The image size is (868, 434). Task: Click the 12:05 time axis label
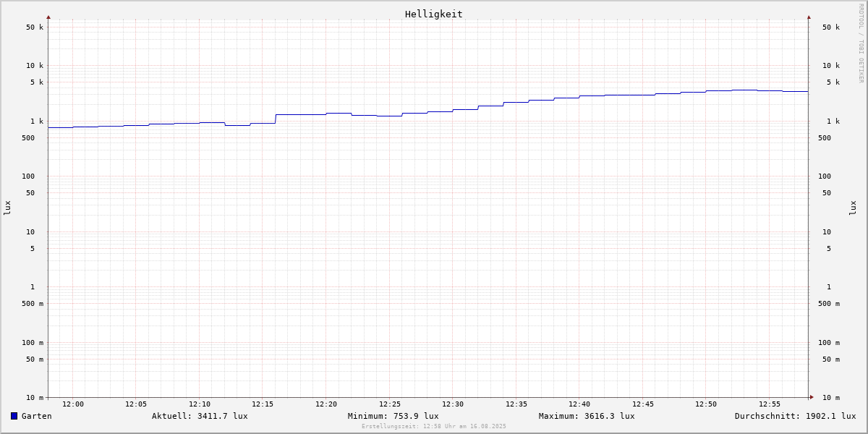tap(136, 404)
